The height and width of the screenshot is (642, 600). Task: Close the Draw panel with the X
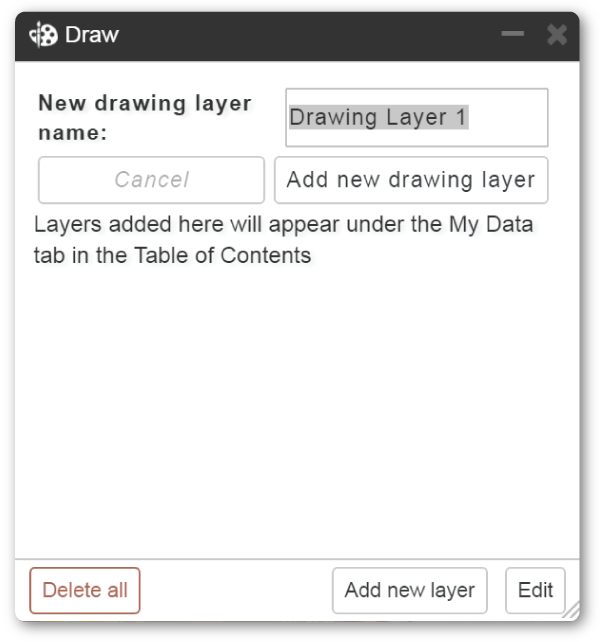click(557, 35)
